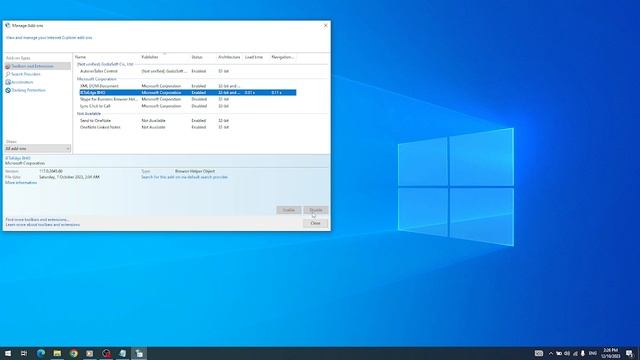Click the Disable button

click(x=316, y=210)
